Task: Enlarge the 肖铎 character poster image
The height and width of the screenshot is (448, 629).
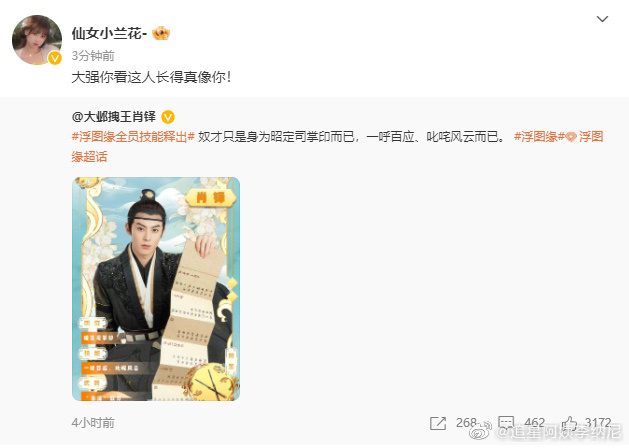Action: pyautogui.click(x=156, y=289)
